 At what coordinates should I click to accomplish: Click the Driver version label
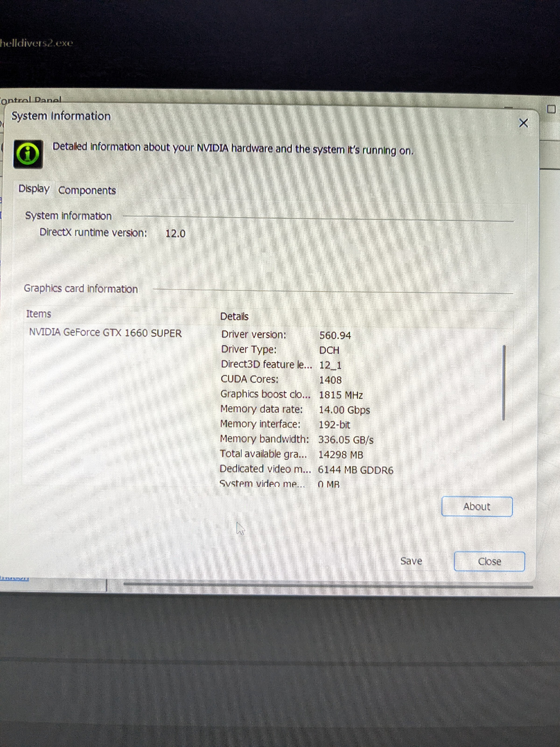pos(253,334)
